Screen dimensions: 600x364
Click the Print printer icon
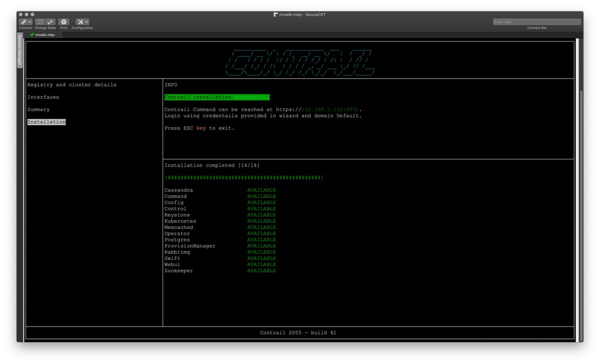coord(63,22)
